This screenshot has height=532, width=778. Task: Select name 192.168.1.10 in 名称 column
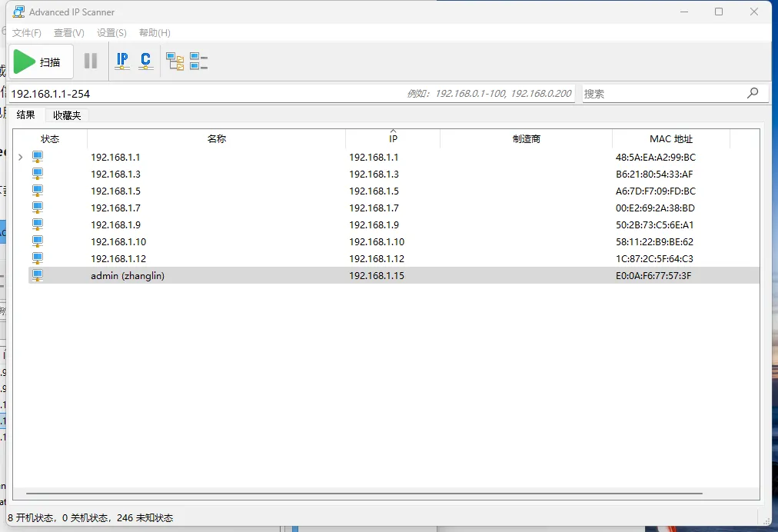pyautogui.click(x=118, y=241)
